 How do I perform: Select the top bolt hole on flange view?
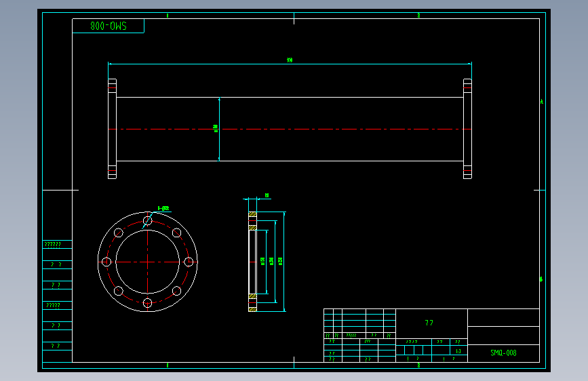click(x=148, y=220)
